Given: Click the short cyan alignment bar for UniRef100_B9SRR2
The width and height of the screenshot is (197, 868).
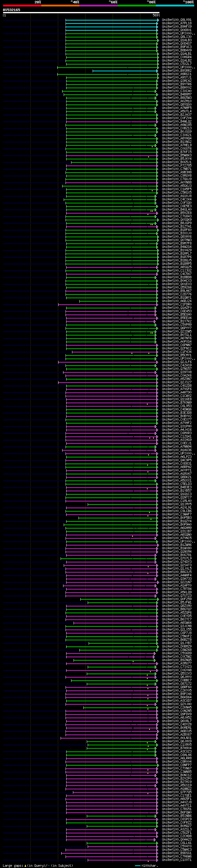Looking at the screenshot, I should [125, 71].
